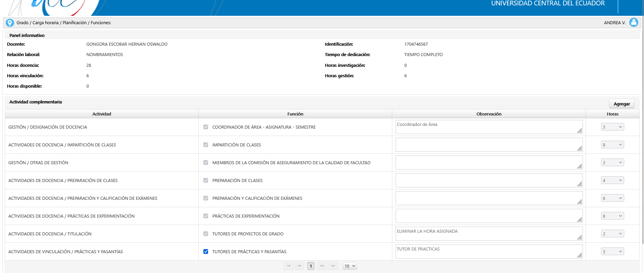Click the Horas gestión label
Image resolution: width=644 pixels, height=274 pixels.
[339, 76]
